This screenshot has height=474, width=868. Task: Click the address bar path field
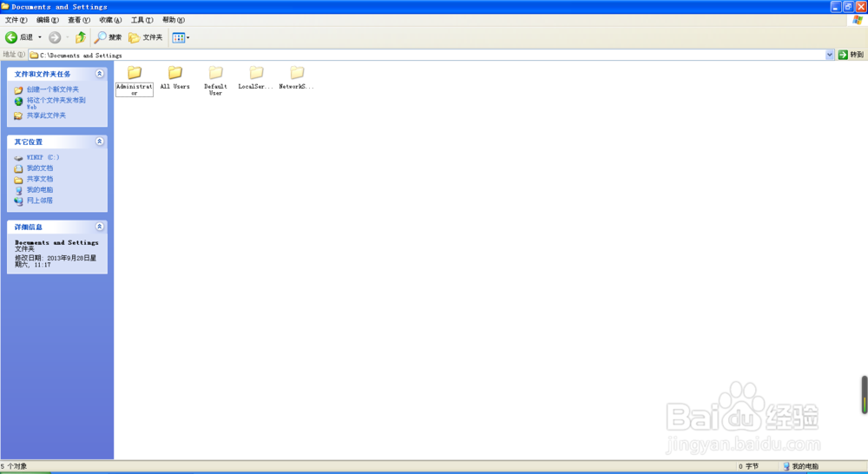coord(426,55)
